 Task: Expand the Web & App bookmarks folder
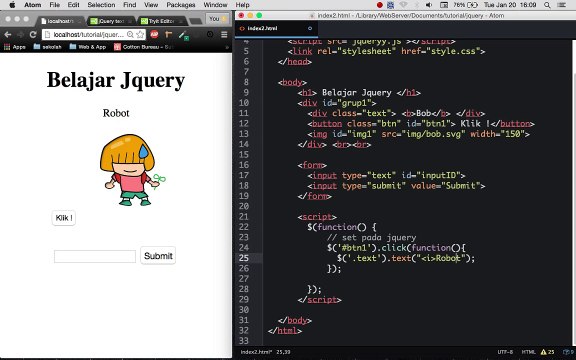[x=88, y=47]
